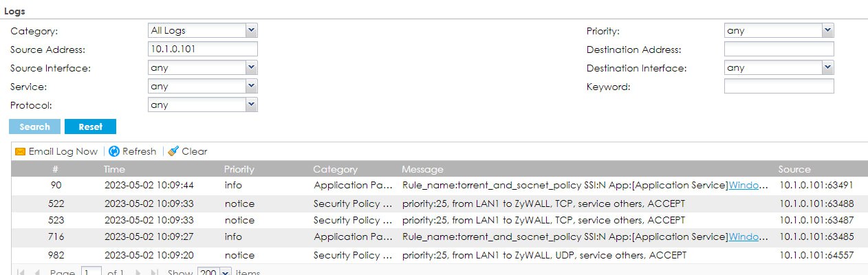The width and height of the screenshot is (868, 275).
Task: Open the Windo... link in log 716
Action: (748, 236)
